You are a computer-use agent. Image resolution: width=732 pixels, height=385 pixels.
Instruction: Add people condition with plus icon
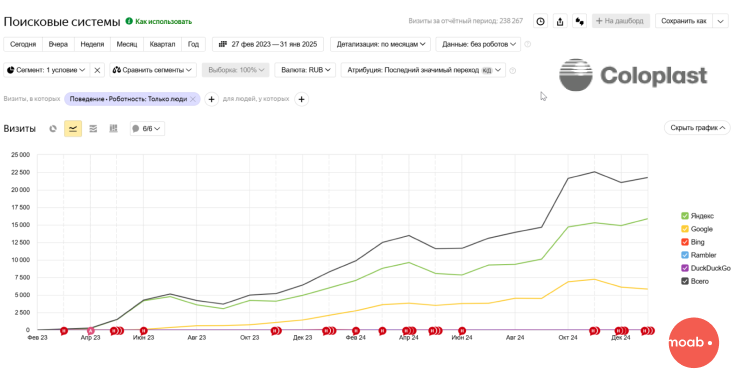[x=302, y=99]
